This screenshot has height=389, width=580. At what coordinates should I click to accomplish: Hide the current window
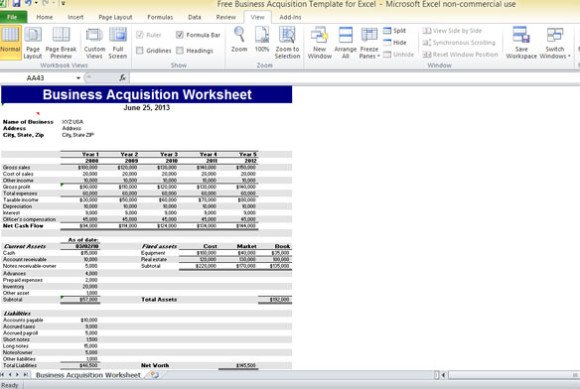coord(394,43)
